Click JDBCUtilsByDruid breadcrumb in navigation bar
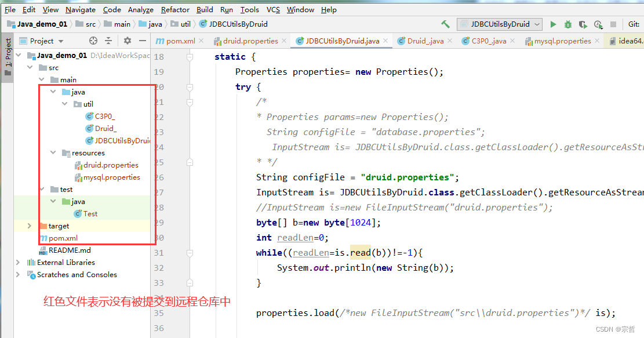The width and height of the screenshot is (644, 338). [x=233, y=24]
